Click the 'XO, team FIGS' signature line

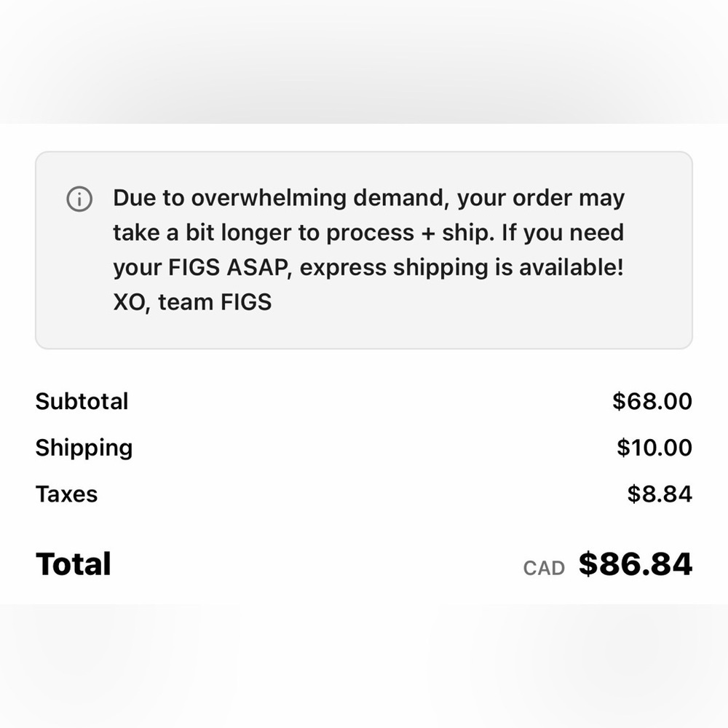192,302
